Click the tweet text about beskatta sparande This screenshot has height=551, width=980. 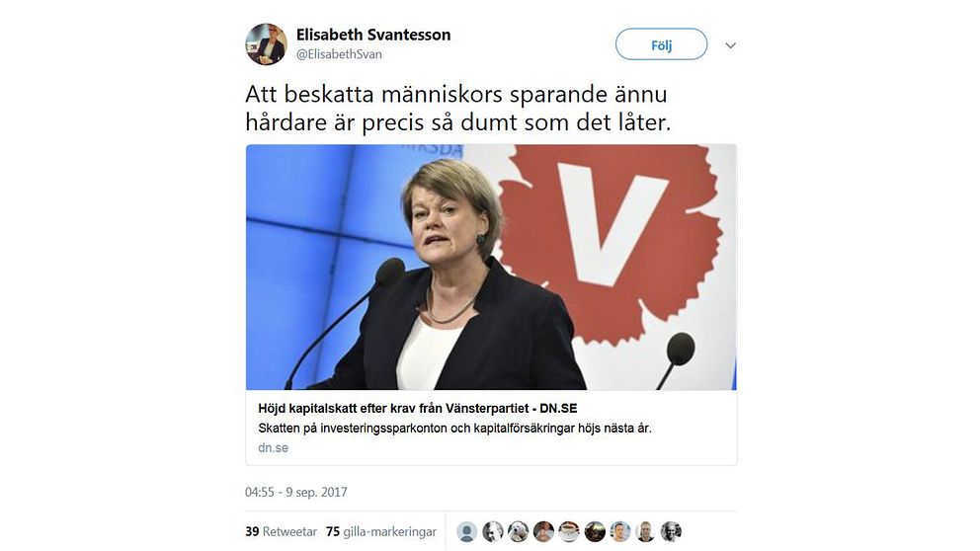457,108
